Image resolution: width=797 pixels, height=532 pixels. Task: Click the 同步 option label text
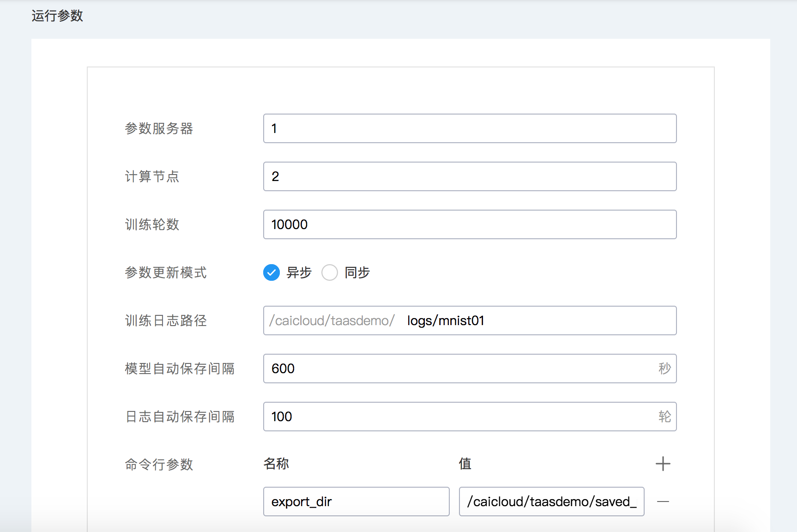tap(357, 272)
